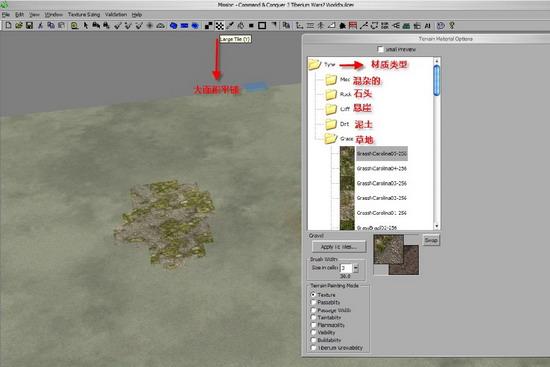Viewport: 550px width, 367px height.
Task: Collapse the Type root folder
Action: [315, 64]
